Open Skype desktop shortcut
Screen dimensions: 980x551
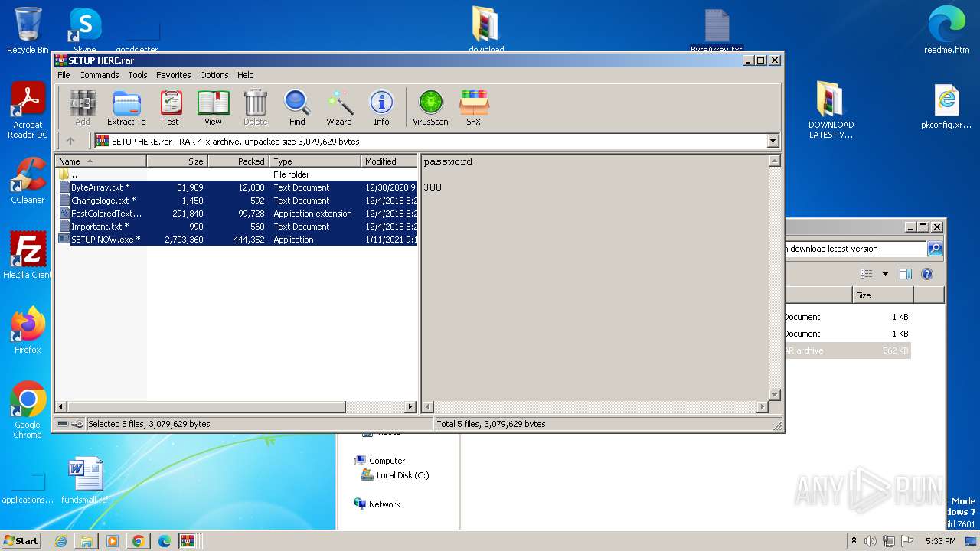click(84, 29)
